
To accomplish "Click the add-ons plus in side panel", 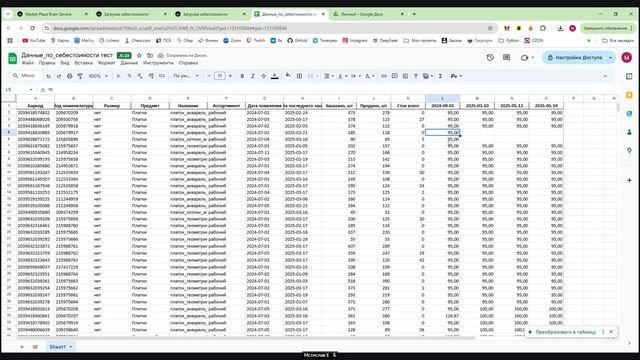I will [629, 180].
